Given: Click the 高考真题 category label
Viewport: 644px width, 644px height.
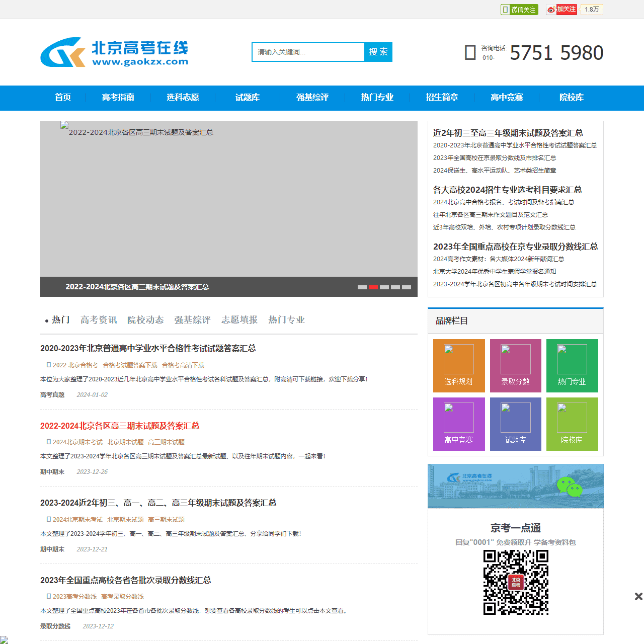Looking at the screenshot, I should [x=52, y=395].
